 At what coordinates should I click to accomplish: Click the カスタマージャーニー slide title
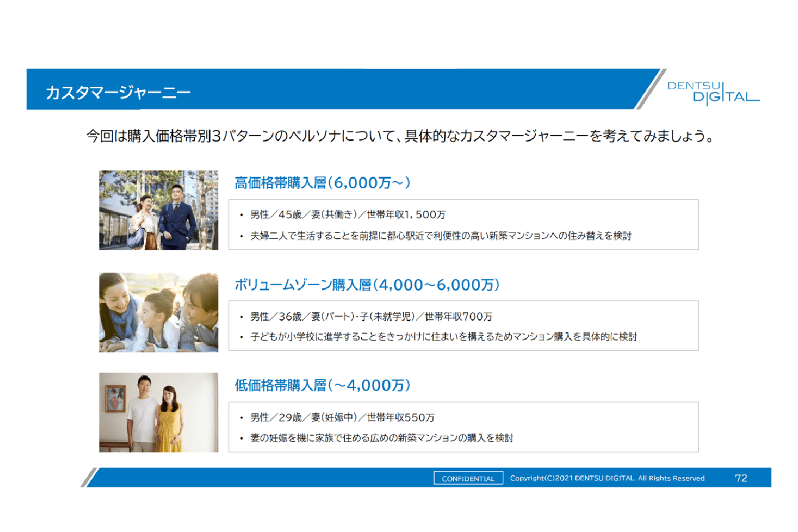118,93
